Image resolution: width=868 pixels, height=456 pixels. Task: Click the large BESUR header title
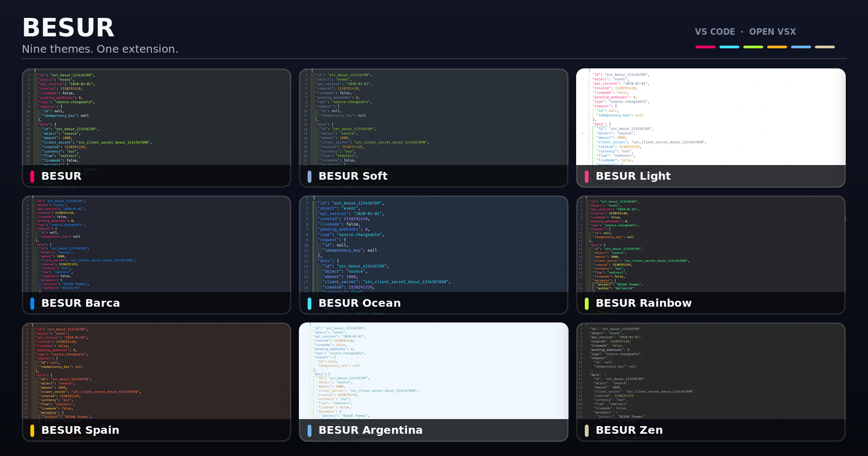(x=68, y=28)
